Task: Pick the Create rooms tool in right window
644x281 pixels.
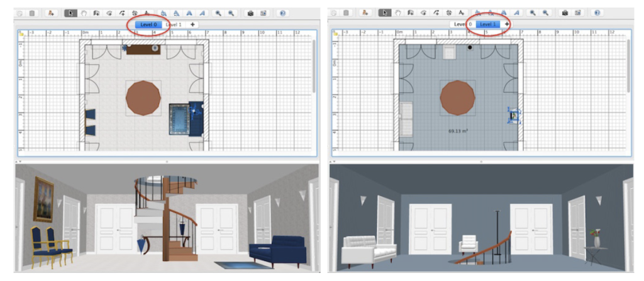Action: [423, 13]
